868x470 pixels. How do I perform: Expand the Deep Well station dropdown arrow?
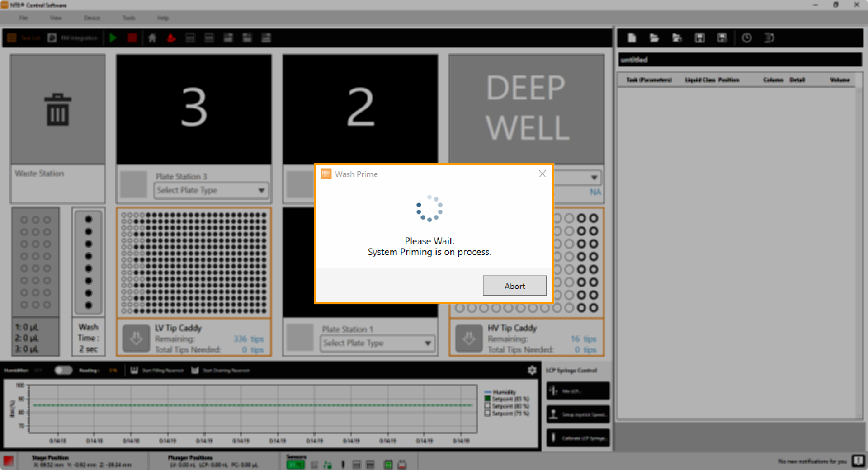pyautogui.click(x=594, y=178)
